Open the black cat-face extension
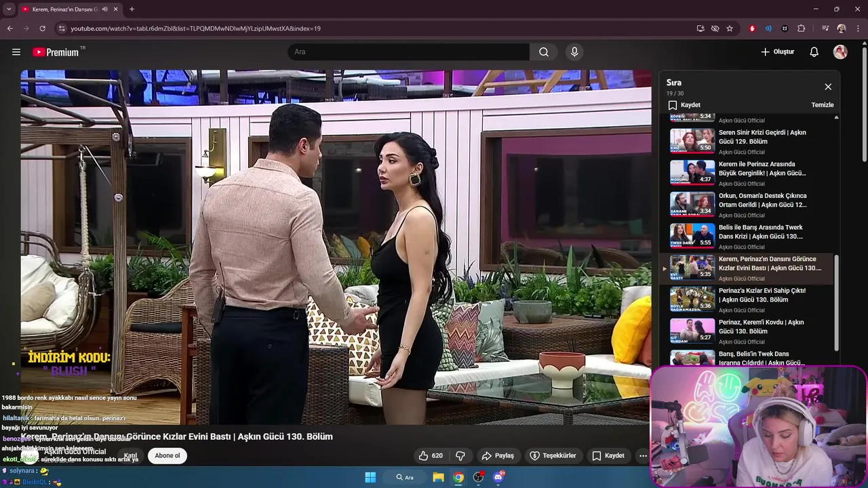This screenshot has height=488, width=868. click(x=785, y=28)
